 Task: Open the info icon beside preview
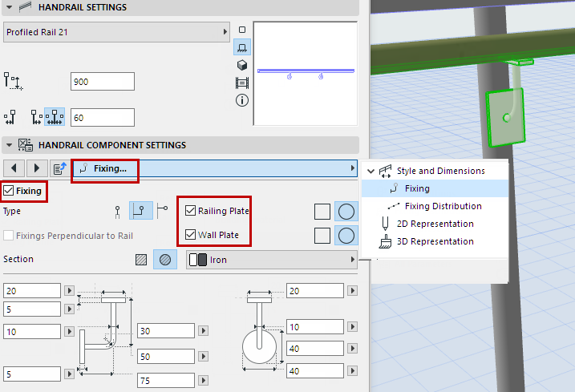click(242, 100)
